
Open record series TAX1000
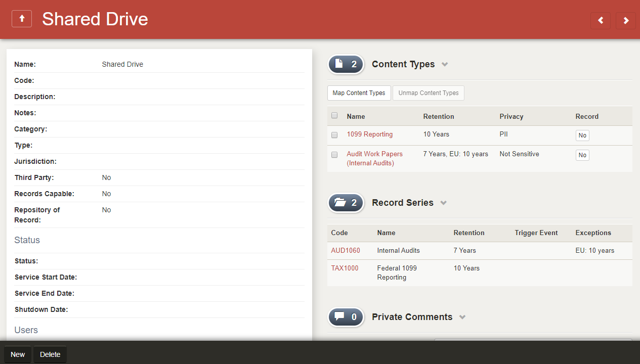tap(345, 268)
